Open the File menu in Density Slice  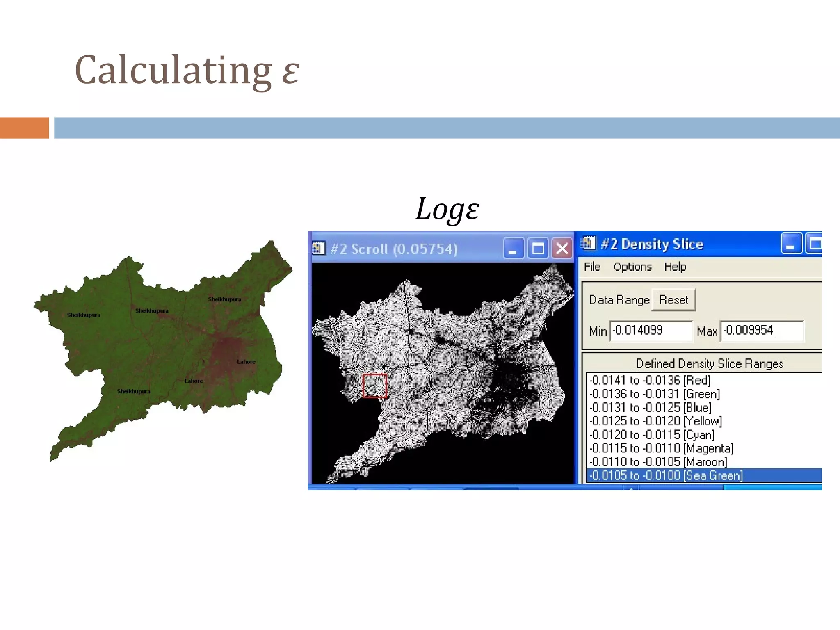(x=592, y=267)
